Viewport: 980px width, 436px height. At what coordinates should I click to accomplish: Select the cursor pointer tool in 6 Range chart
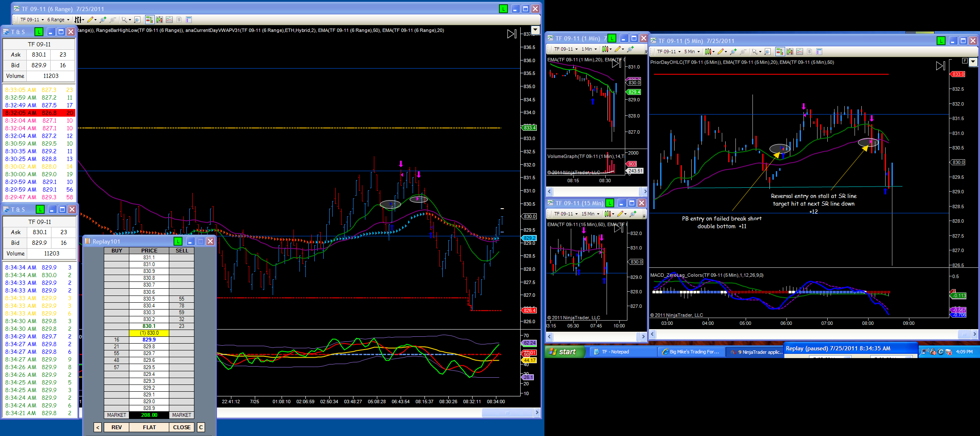tap(126, 20)
